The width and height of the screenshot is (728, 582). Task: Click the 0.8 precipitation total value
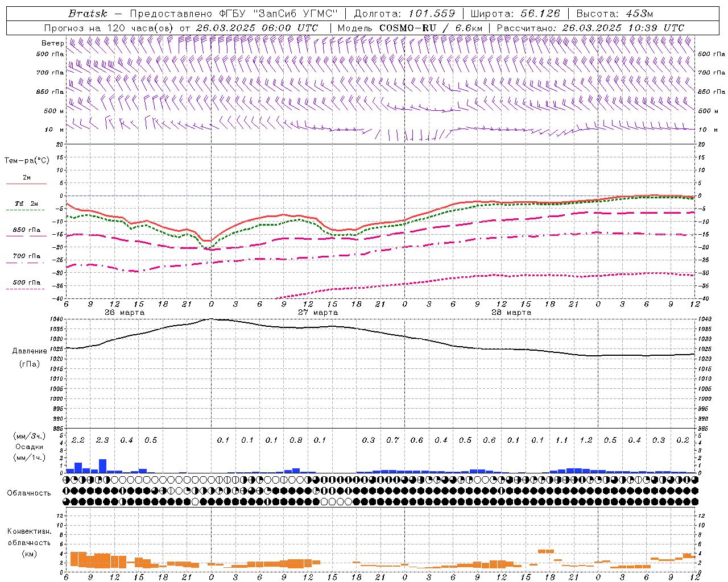click(x=296, y=440)
